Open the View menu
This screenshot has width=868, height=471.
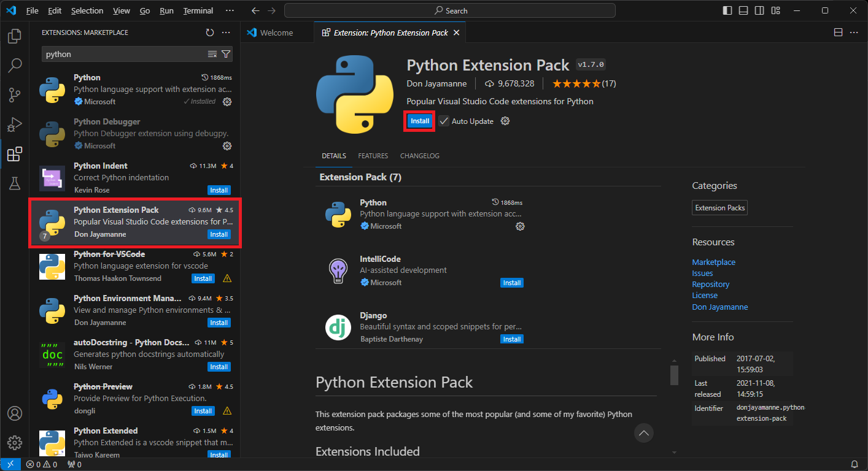(x=122, y=10)
